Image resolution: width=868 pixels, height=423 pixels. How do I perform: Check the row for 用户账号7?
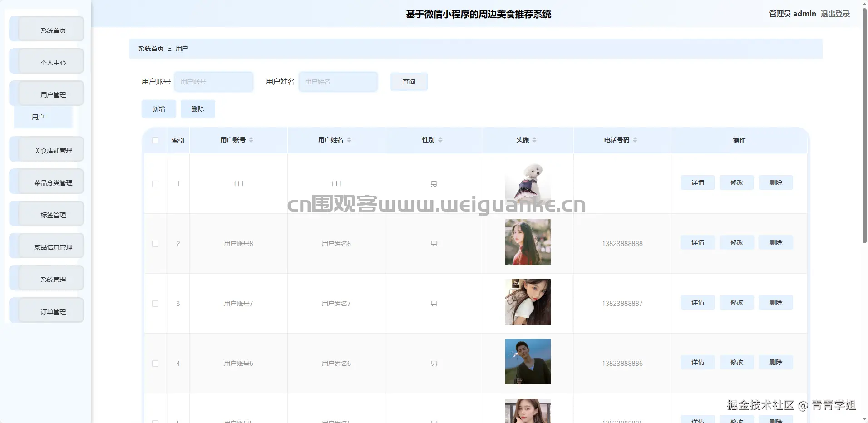tap(155, 304)
